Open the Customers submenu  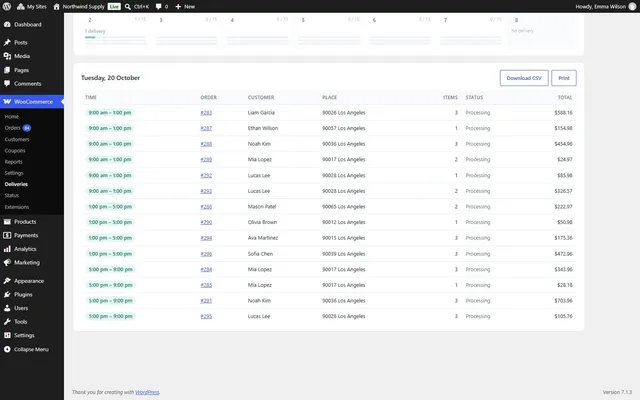17,140
